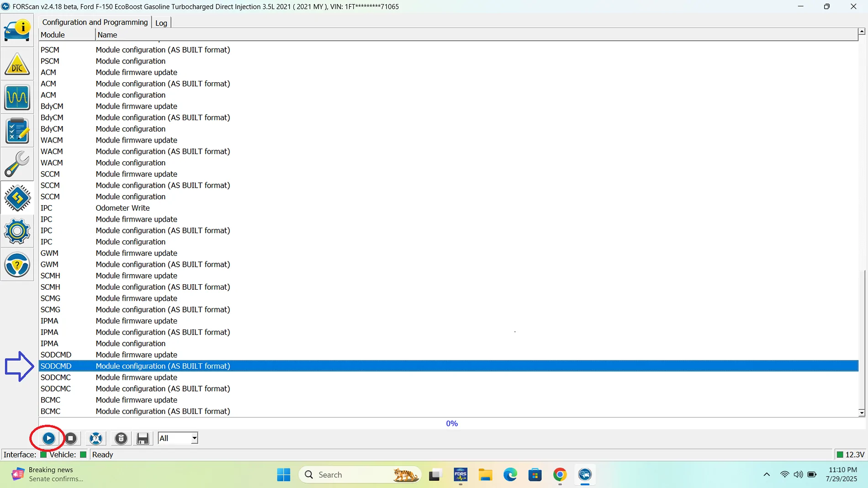Click the list scrollbar up arrow
The width and height of the screenshot is (868, 488).
(862, 32)
